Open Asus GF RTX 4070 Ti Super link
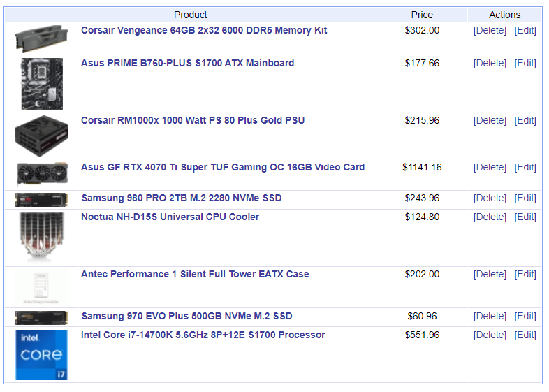 pyautogui.click(x=223, y=168)
